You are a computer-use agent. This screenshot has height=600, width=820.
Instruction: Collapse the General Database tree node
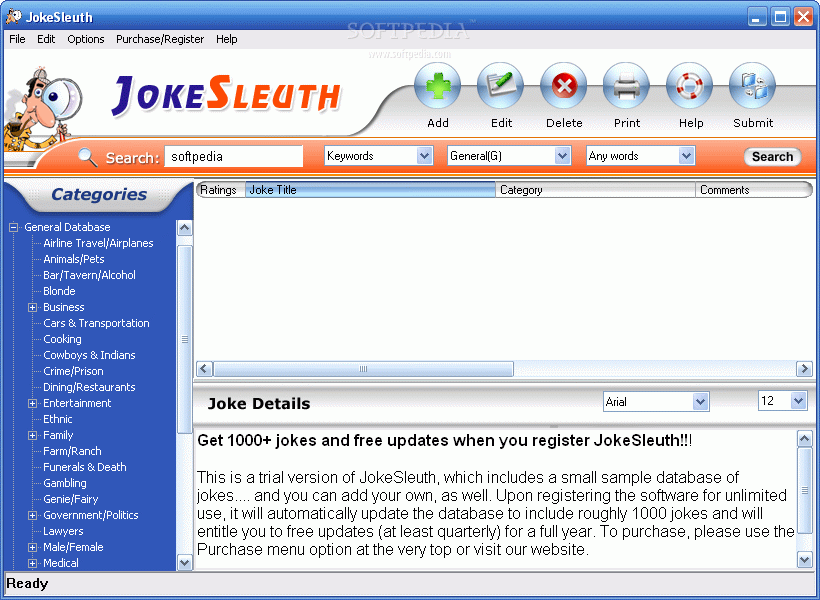[x=13, y=227]
